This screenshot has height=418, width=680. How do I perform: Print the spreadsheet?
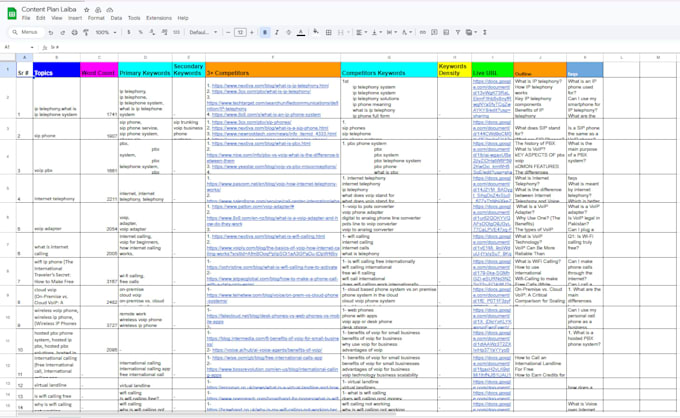pos(74,33)
